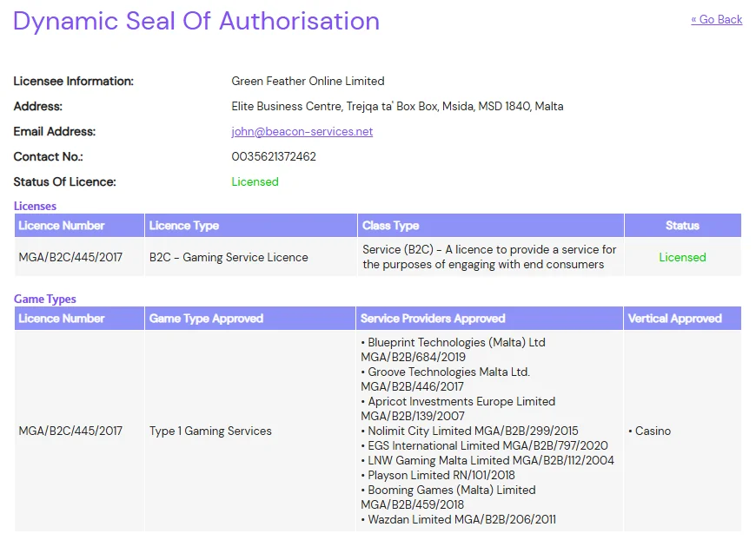
Task: Click the Service Providers Approved column header
Action: [433, 319]
